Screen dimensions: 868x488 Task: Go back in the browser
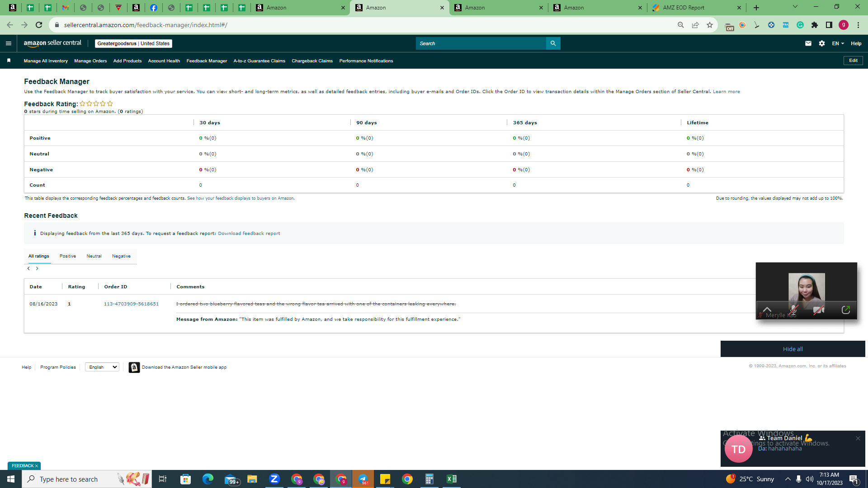10,25
